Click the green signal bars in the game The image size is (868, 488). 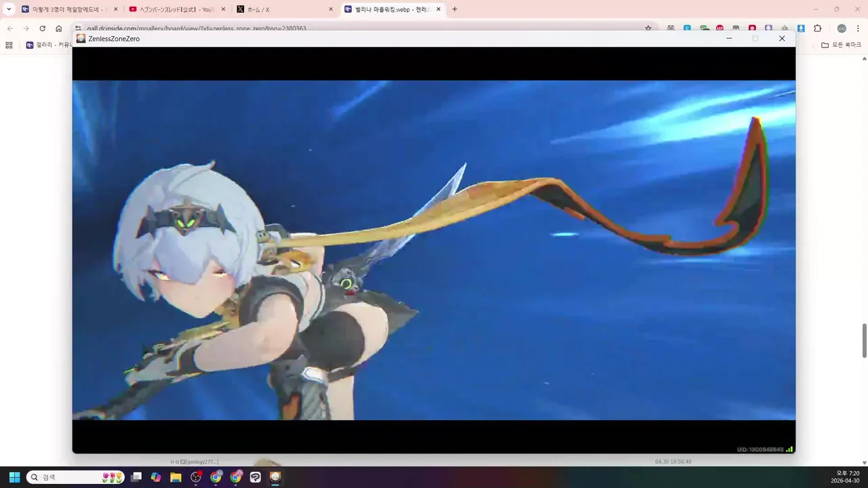coord(789,449)
